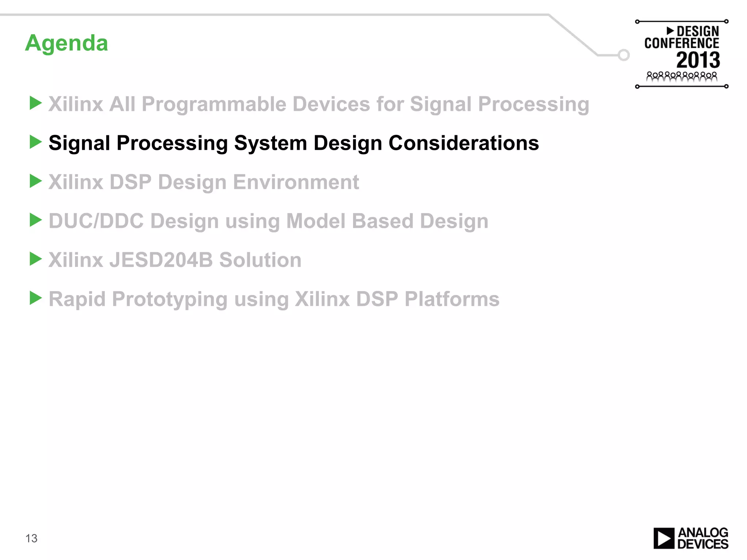The image size is (747, 560).
Task: Select 'Xilinx All Programmable Devices for Signal Processing' text
Action: (x=319, y=104)
